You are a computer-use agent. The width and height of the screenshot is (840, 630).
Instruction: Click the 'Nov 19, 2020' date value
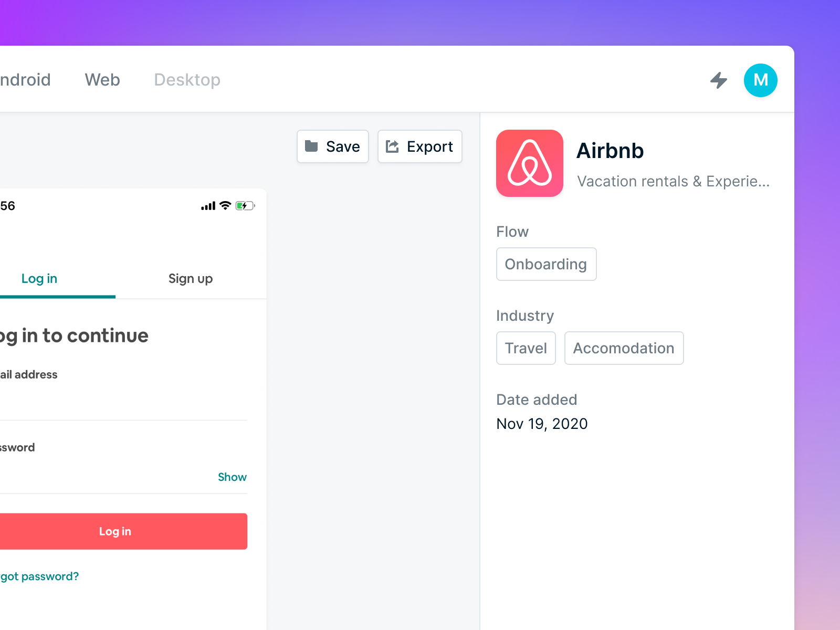pos(542,424)
